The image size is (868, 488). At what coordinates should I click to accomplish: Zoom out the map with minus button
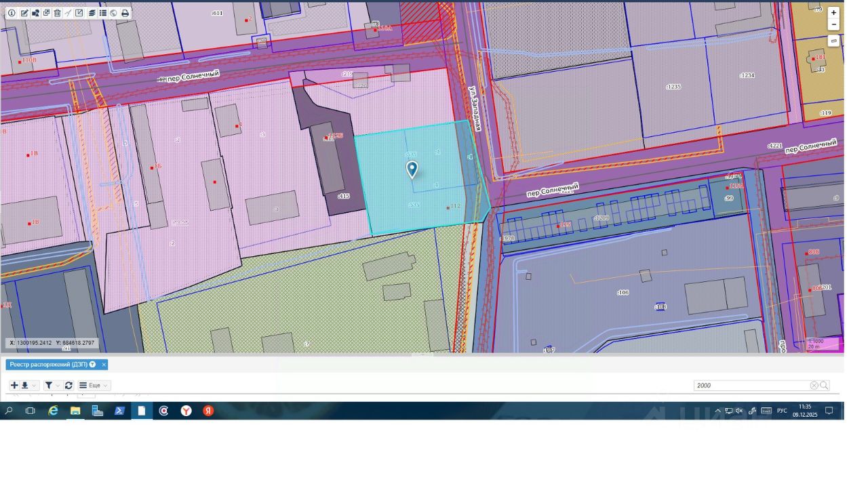[833, 24]
